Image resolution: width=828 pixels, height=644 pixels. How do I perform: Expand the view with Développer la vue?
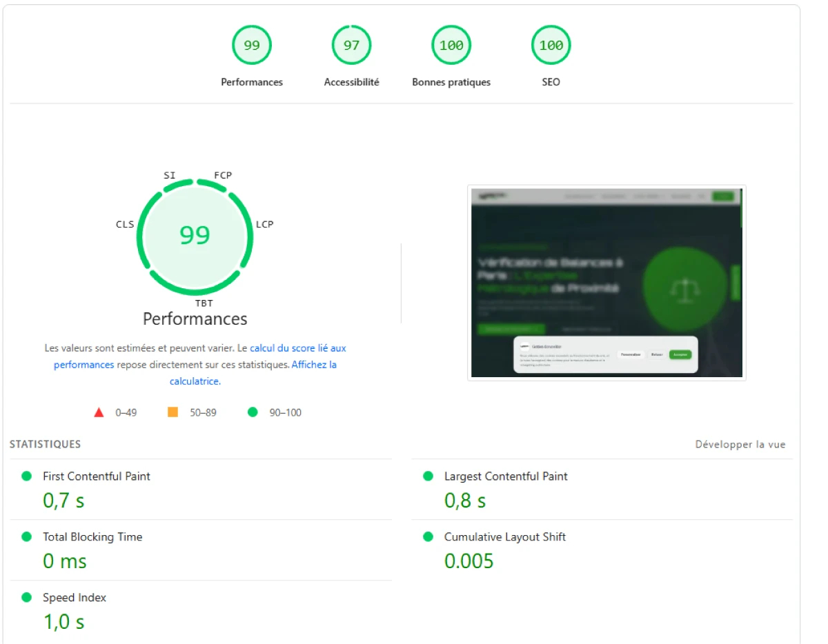740,445
